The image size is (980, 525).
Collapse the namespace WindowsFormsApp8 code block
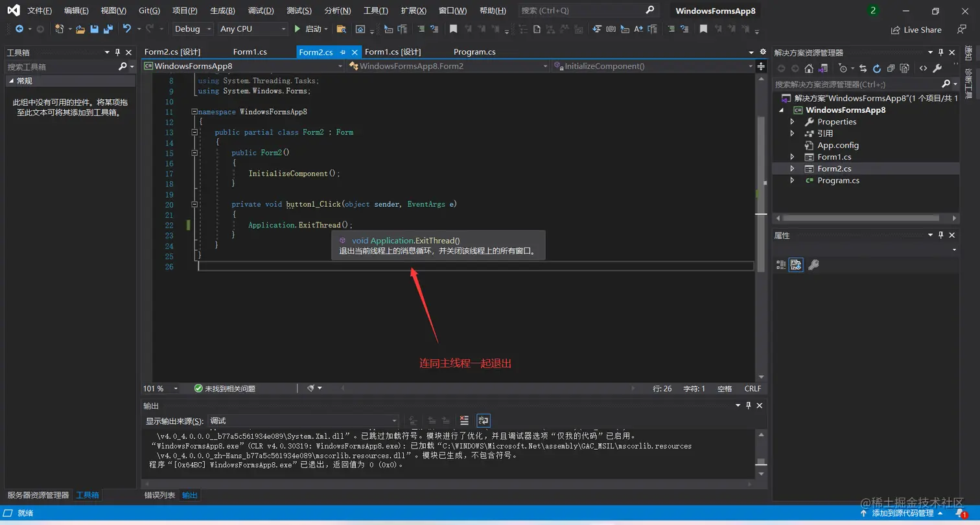pyautogui.click(x=194, y=111)
